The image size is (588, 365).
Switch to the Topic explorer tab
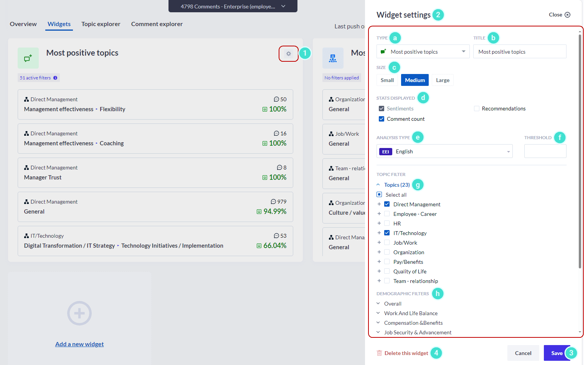[101, 24]
